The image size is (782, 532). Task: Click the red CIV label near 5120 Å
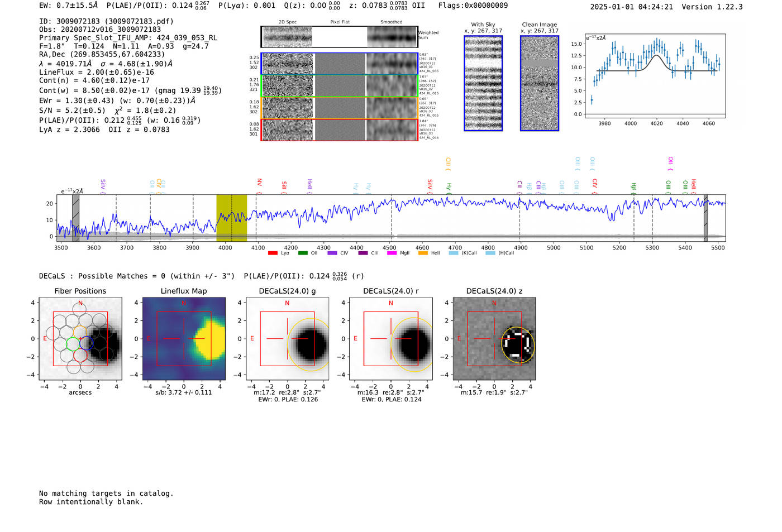594,186
